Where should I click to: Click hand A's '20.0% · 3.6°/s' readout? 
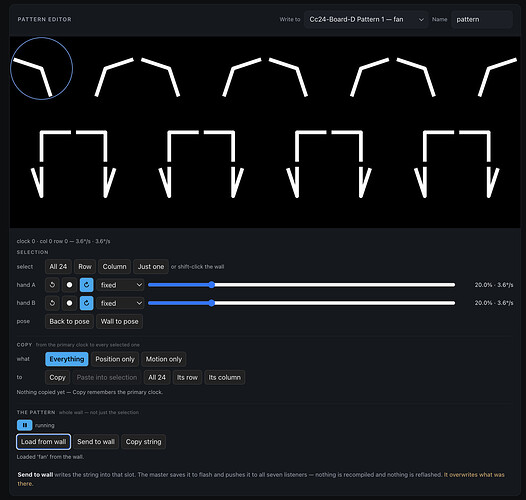494,285
